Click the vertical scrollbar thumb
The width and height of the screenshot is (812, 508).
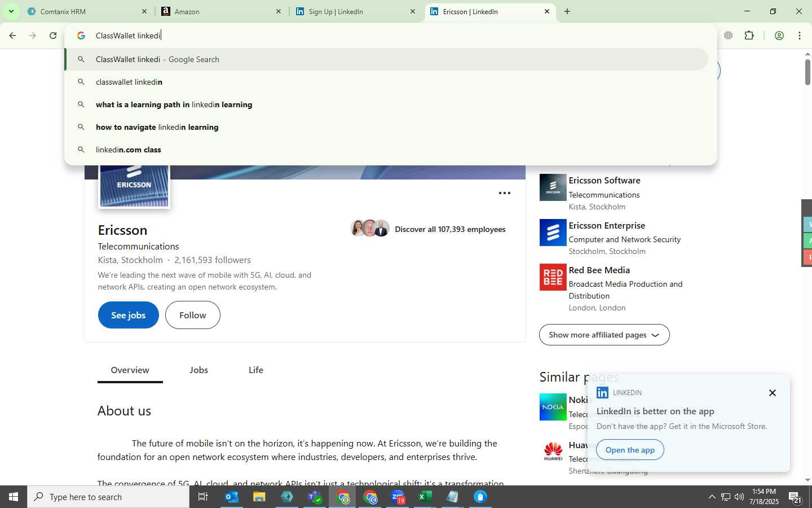(807, 72)
